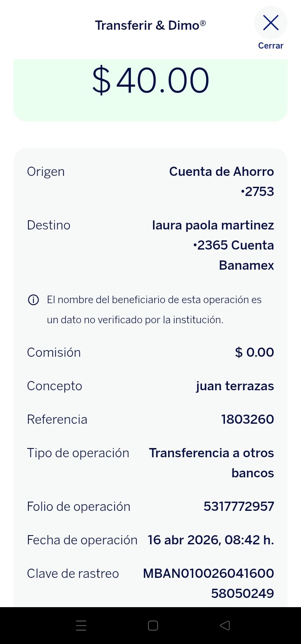Tap destination name laura paola martinez
The width and height of the screenshot is (301, 644).
click(213, 225)
